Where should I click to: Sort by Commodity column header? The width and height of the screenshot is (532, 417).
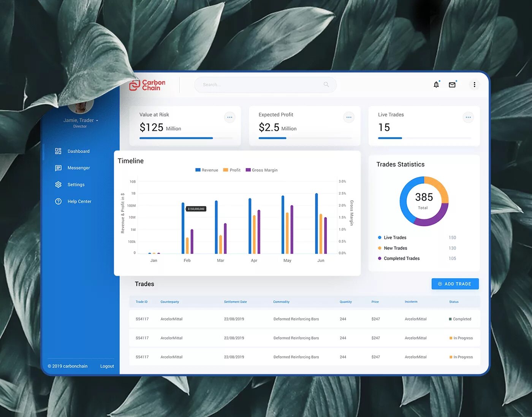[281, 302]
